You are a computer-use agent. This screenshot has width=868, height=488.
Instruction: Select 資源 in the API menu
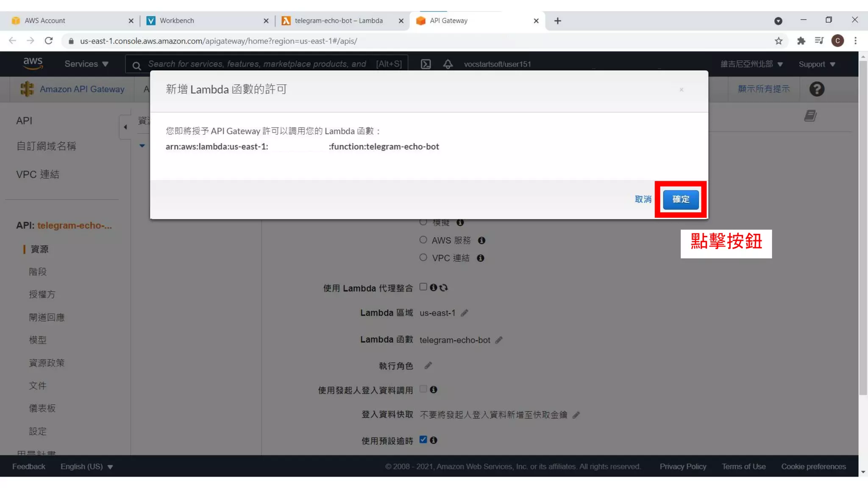[39, 249]
